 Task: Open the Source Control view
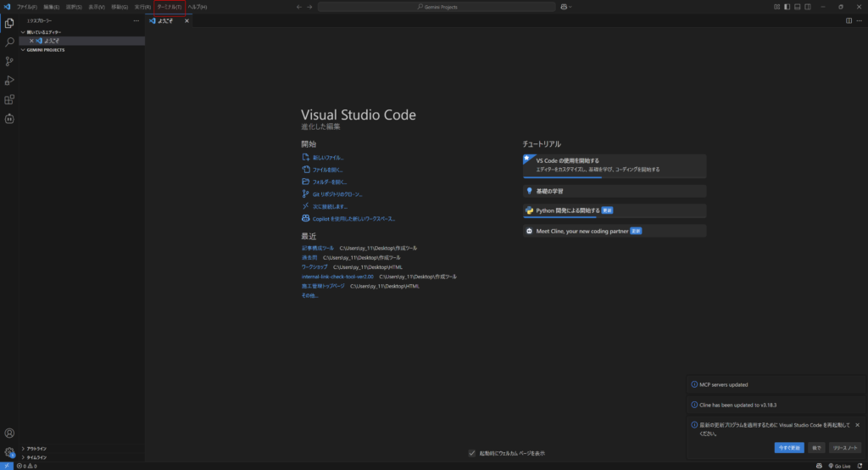pyautogui.click(x=9, y=61)
